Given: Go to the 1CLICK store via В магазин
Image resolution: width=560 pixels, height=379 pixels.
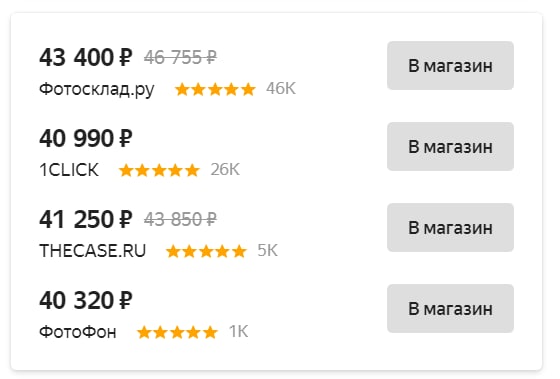Looking at the screenshot, I should pyautogui.click(x=450, y=146).
